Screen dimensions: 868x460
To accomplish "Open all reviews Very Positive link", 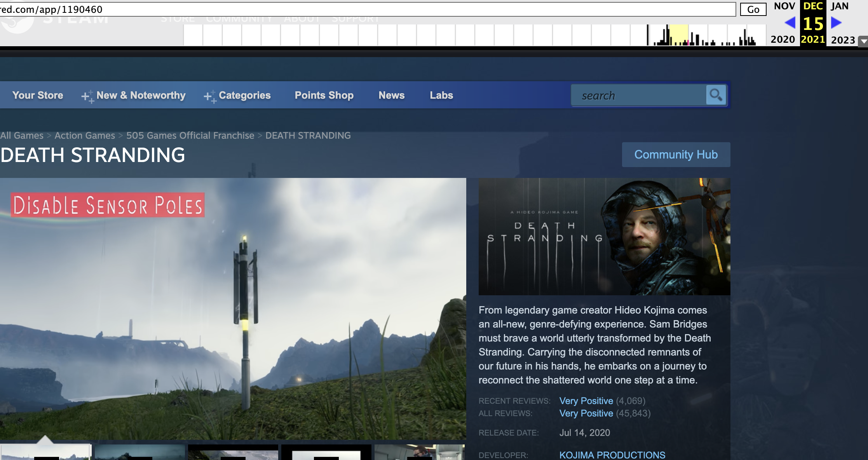I will tap(586, 413).
